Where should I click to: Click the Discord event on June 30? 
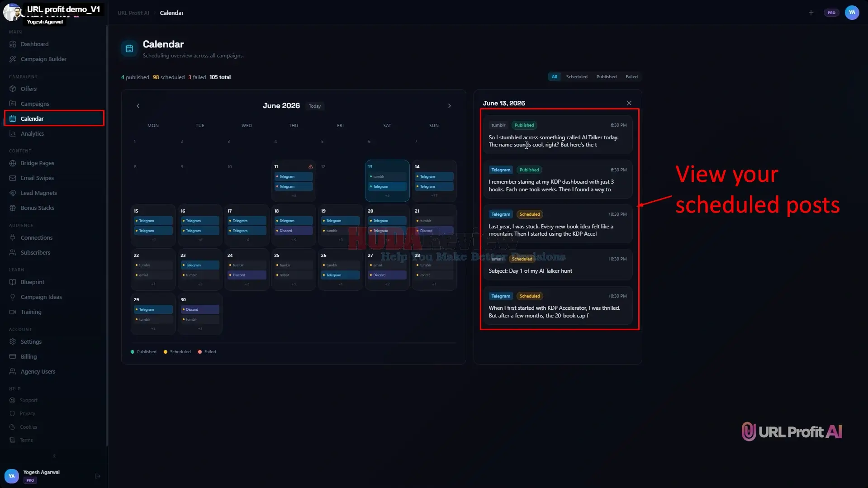(x=200, y=309)
